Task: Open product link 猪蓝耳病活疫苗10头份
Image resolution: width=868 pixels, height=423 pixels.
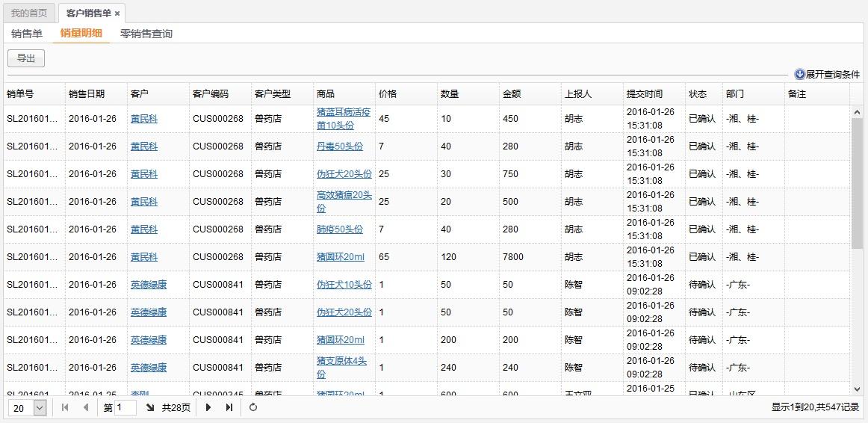Action: point(344,119)
